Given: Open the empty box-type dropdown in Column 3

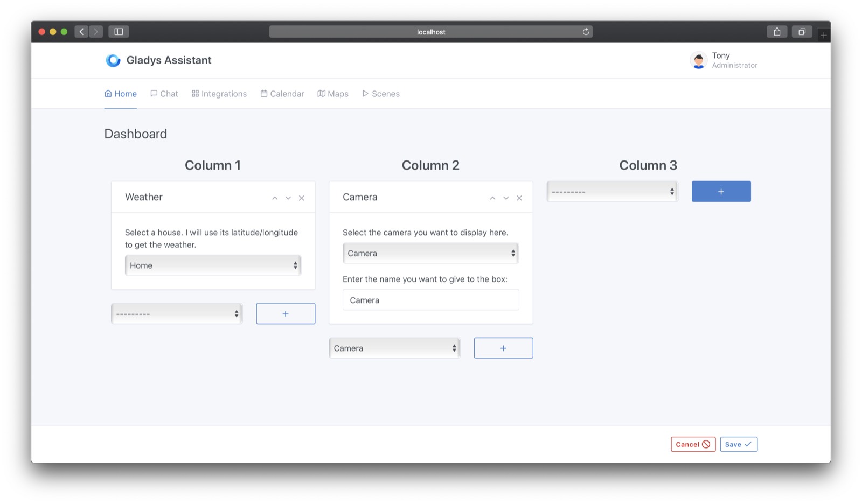Looking at the screenshot, I should [x=611, y=191].
